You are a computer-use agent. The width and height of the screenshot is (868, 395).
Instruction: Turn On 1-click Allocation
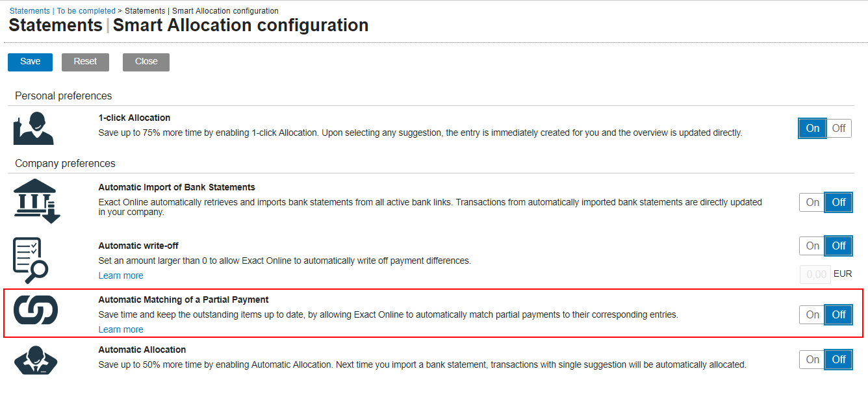(x=812, y=128)
